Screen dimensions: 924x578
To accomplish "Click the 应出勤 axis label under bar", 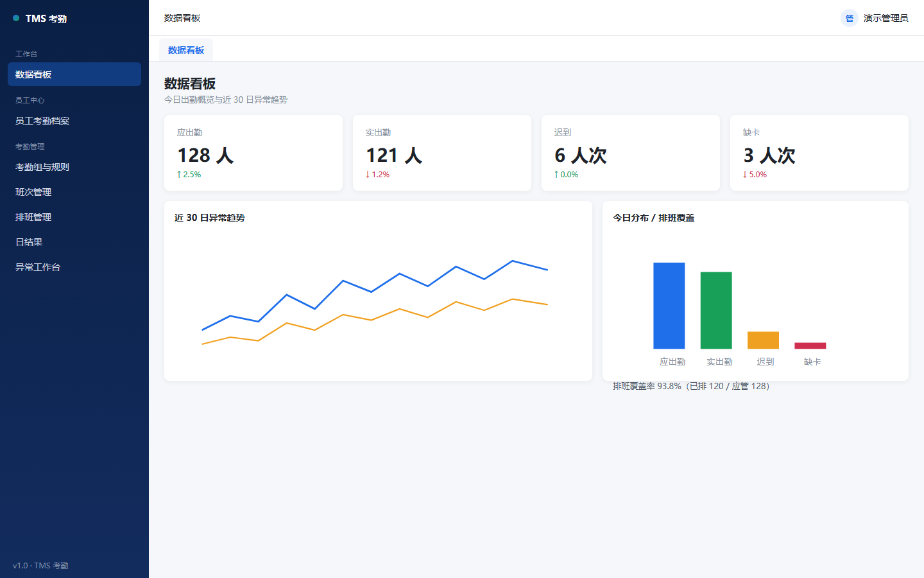I will (x=672, y=362).
